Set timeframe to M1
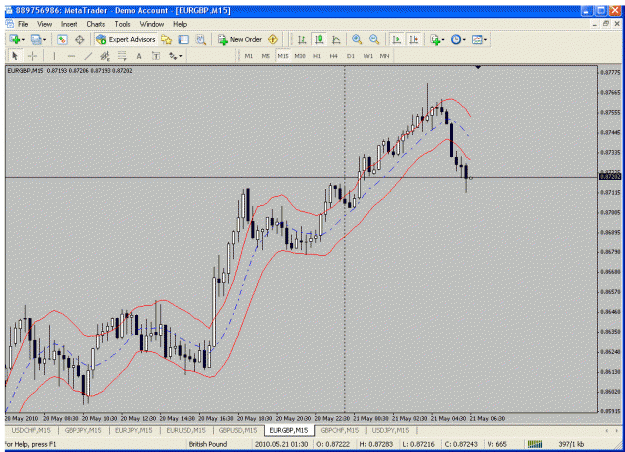This screenshot has width=625, height=452. pos(249,56)
